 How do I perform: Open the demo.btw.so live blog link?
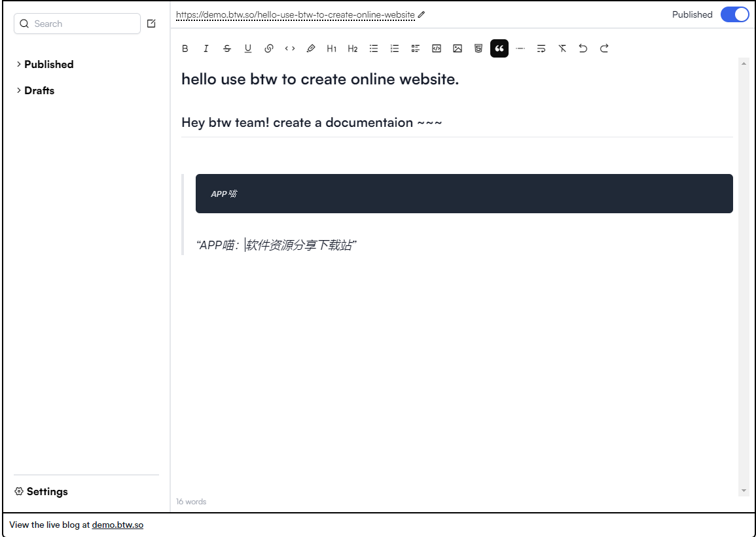point(118,525)
